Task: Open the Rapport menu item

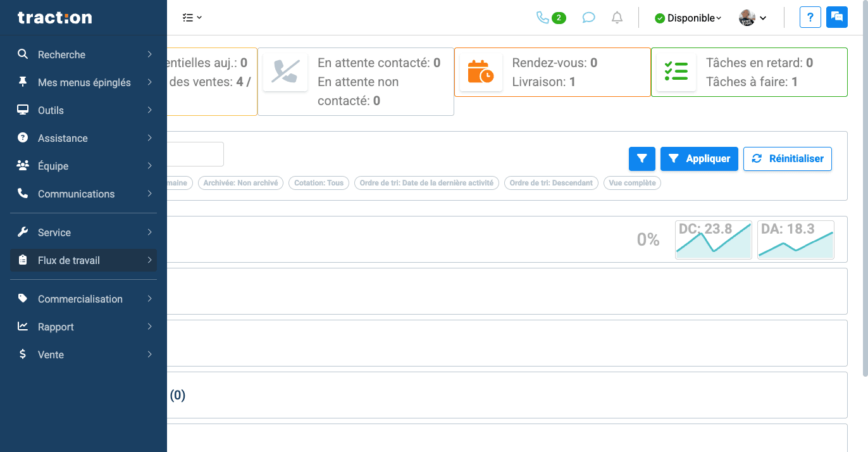Action: pos(84,327)
